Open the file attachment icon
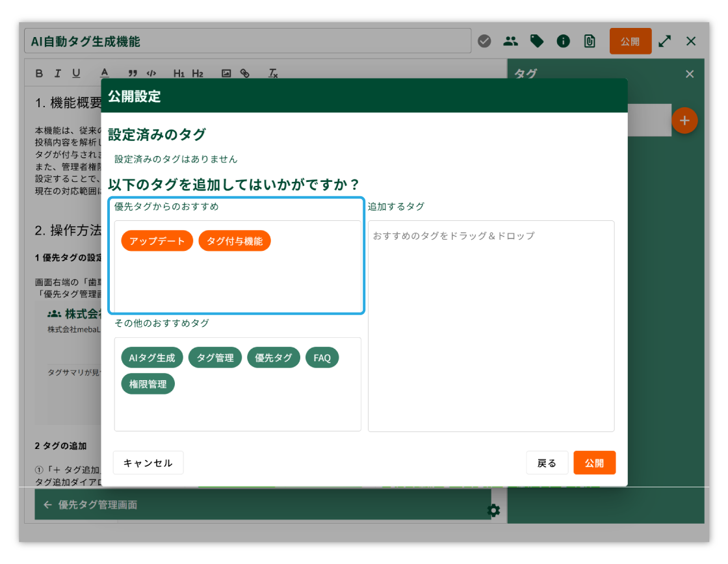Screen dimensions: 728x564 pos(590,42)
